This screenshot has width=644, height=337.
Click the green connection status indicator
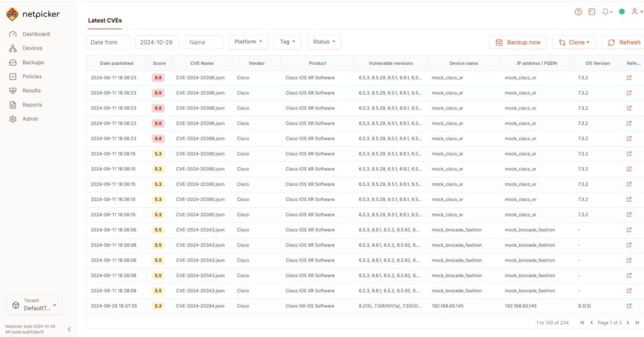click(x=622, y=11)
